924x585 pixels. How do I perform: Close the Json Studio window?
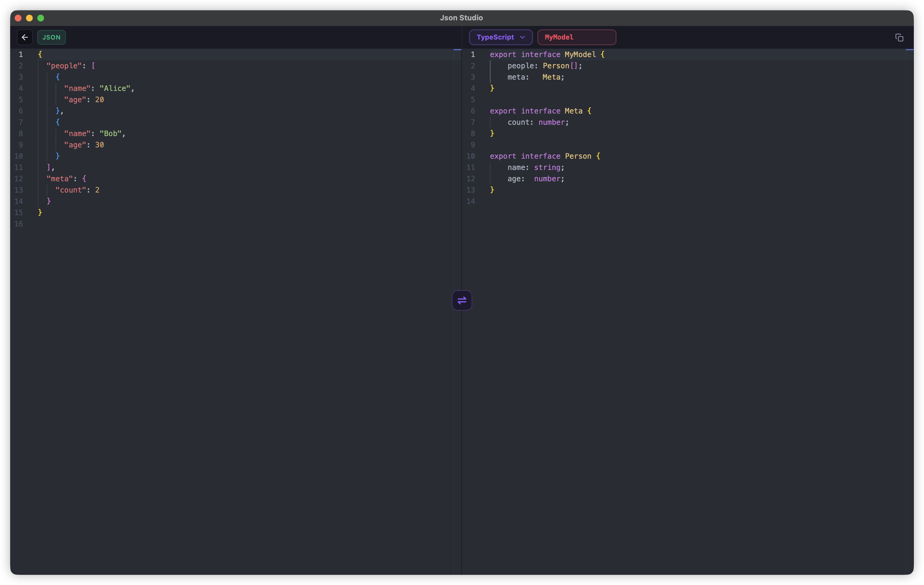coord(18,18)
